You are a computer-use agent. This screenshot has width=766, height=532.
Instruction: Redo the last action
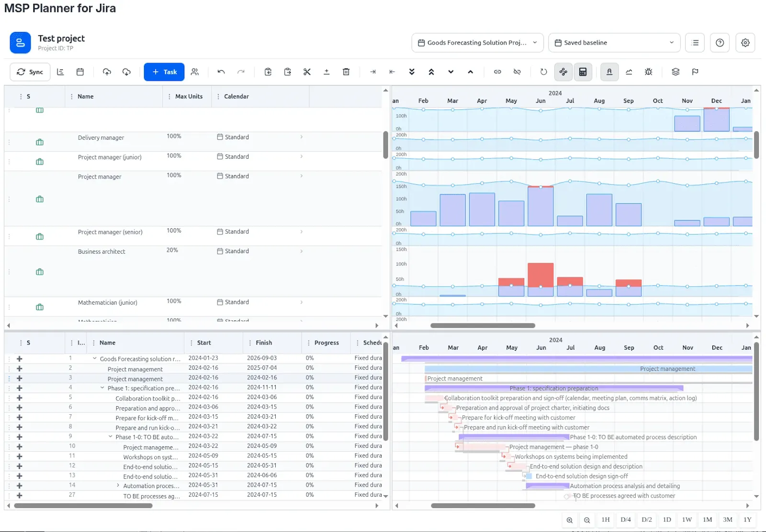(x=241, y=72)
